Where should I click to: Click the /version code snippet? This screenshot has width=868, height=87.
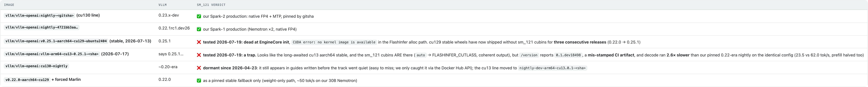[x=529, y=55]
